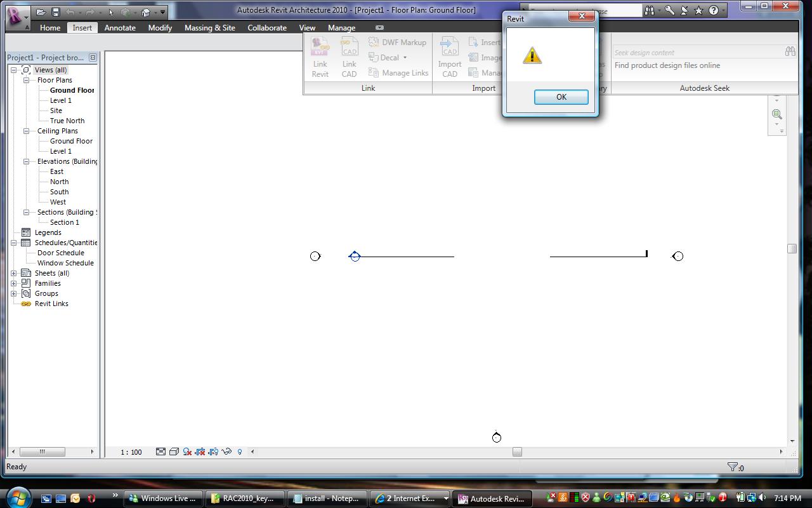
Task: Click the Favorites star icon
Action: [698, 11]
